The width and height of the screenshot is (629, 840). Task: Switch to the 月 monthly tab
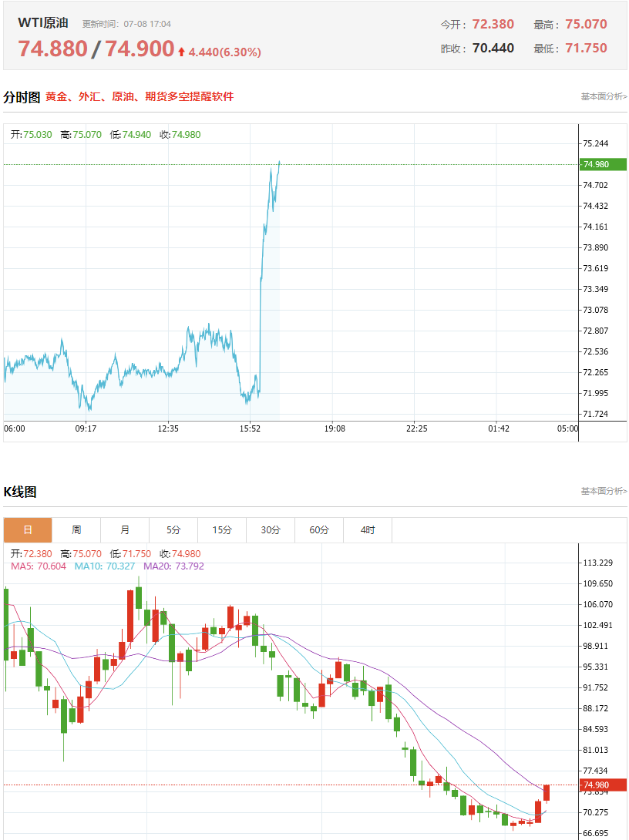(x=125, y=530)
